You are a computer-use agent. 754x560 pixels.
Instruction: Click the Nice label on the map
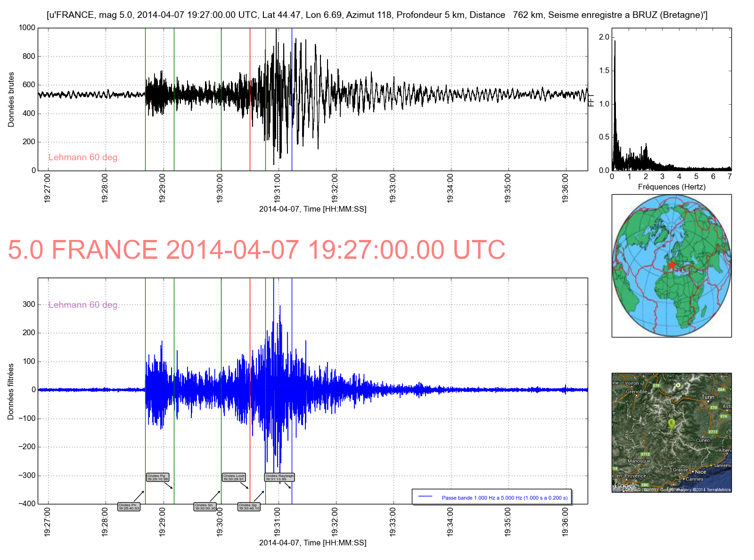click(x=701, y=472)
